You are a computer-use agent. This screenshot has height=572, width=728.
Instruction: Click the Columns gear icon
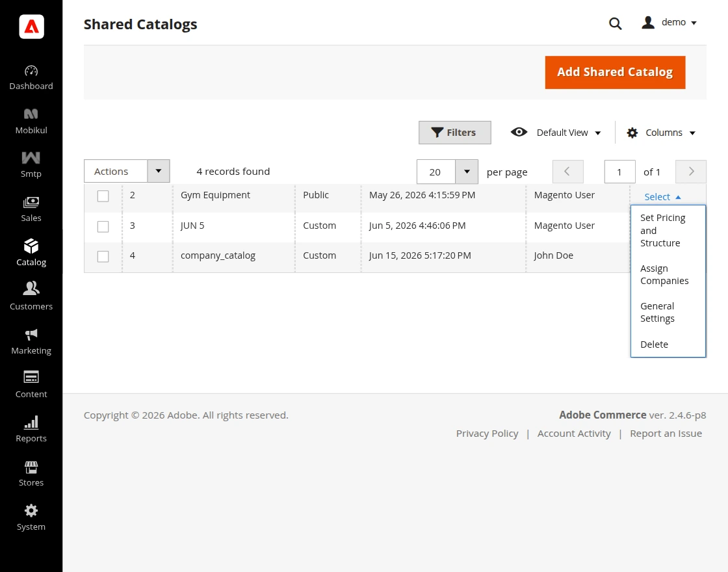click(632, 133)
